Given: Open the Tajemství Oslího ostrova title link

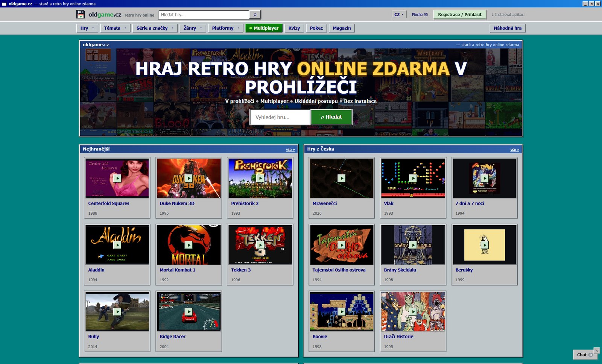Looking at the screenshot, I should click(x=339, y=270).
